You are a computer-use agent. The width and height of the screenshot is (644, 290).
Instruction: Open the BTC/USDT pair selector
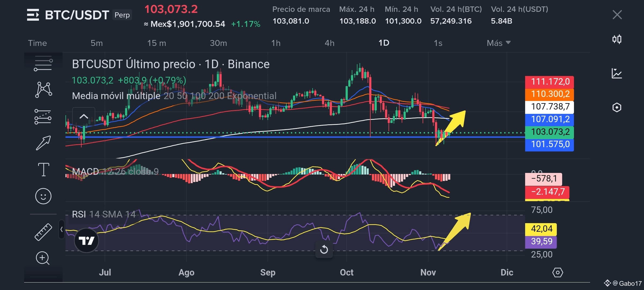(x=77, y=15)
